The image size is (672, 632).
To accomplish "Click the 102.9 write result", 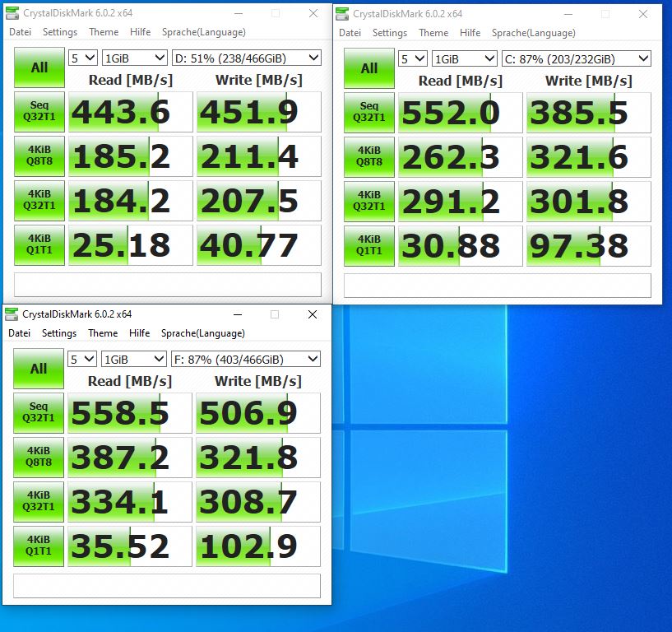I will click(258, 546).
